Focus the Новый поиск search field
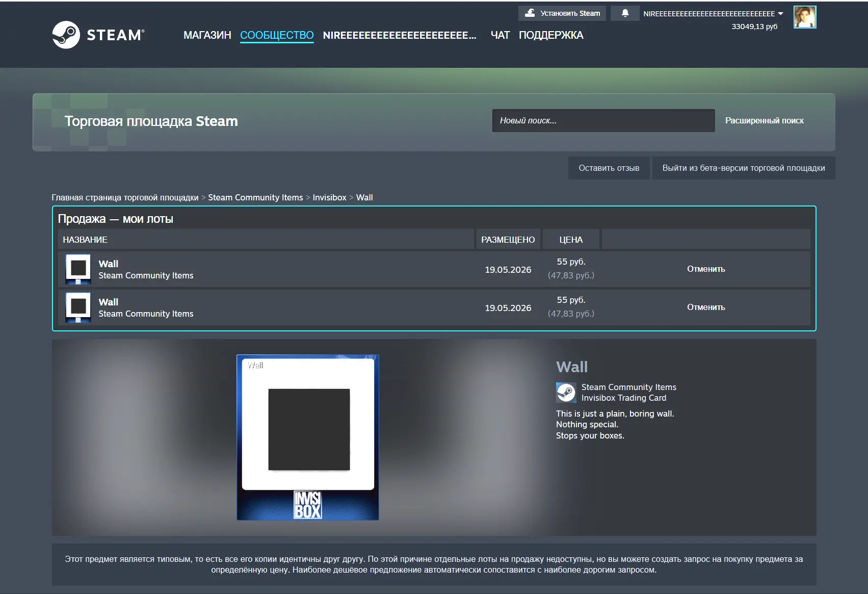The height and width of the screenshot is (594, 868). click(603, 120)
